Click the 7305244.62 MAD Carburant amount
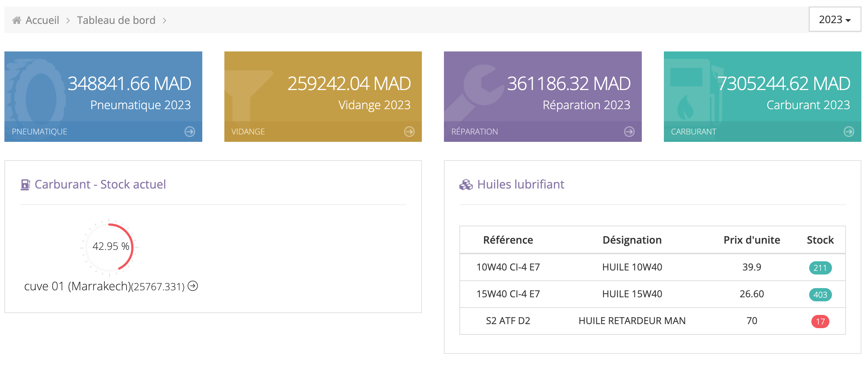 tap(783, 84)
